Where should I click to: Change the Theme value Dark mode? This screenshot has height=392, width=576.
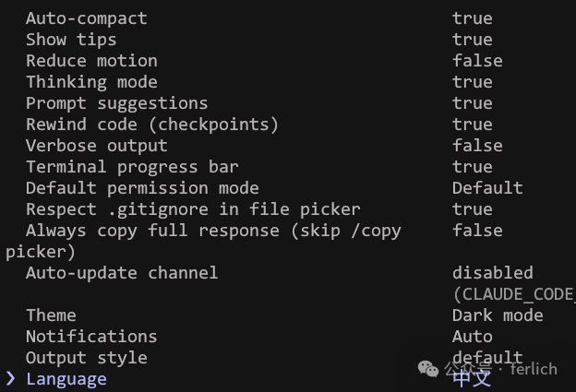click(x=498, y=315)
